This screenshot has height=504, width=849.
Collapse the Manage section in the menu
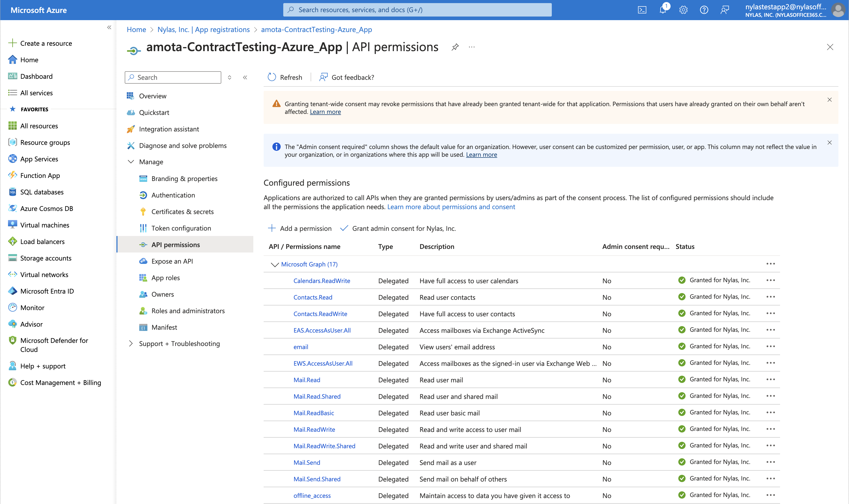[131, 162]
